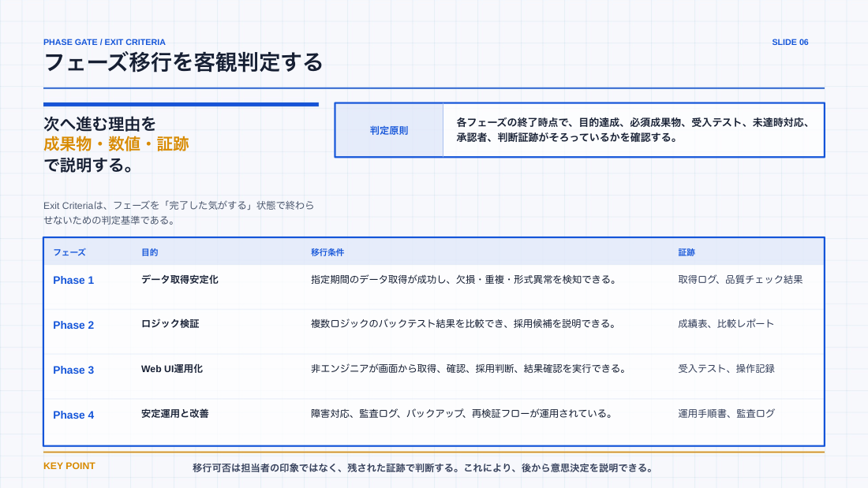Click the orange text '成果物・数値・証跡'
The width and height of the screenshot is (868, 488).
pyautogui.click(x=116, y=143)
